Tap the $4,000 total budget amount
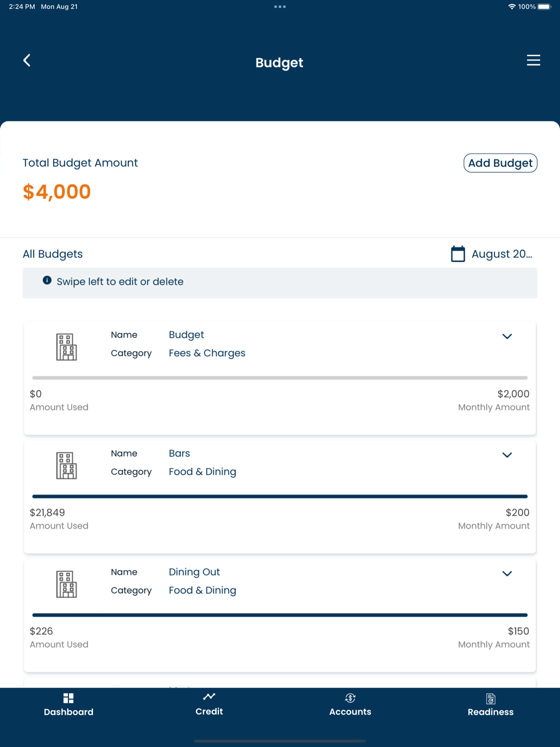Viewport: 560px width, 747px height. tap(57, 192)
